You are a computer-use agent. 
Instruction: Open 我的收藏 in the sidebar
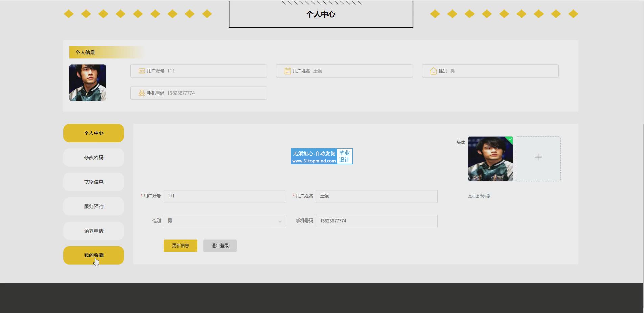[x=94, y=255]
